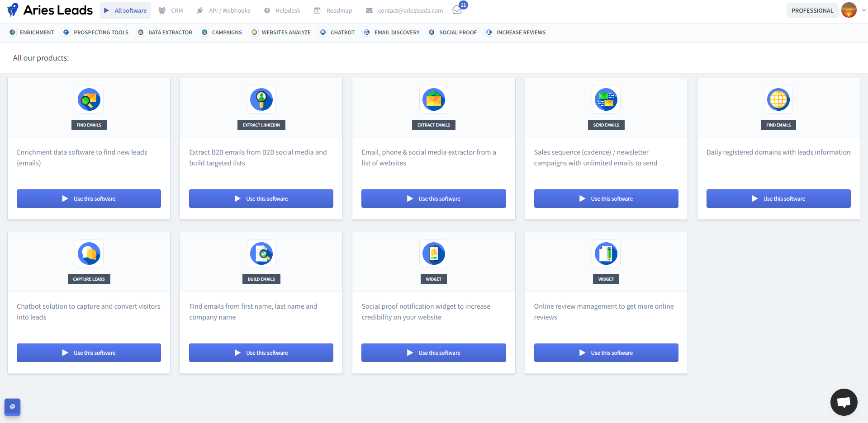The height and width of the screenshot is (423, 868).
Task: Select the Enrichment category icon
Action: click(13, 32)
